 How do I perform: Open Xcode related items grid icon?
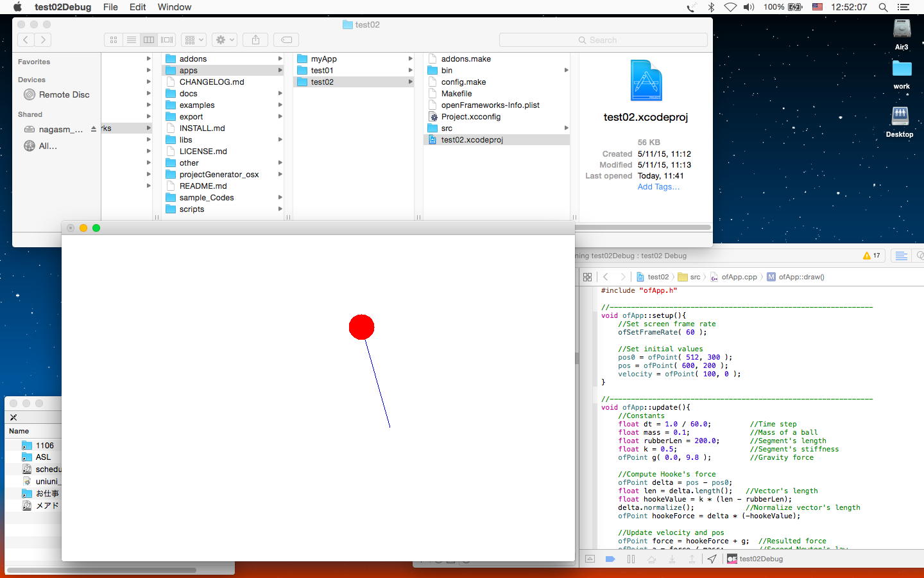(587, 277)
